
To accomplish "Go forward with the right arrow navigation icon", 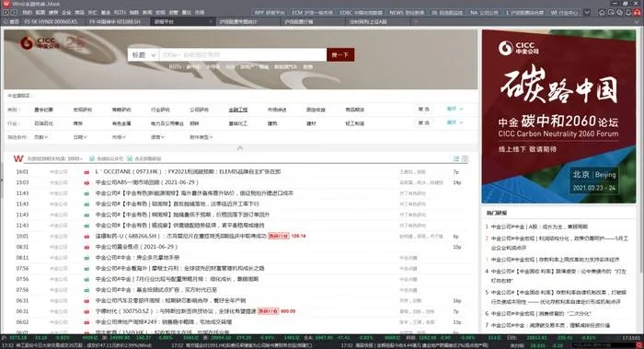I will point(13,13).
